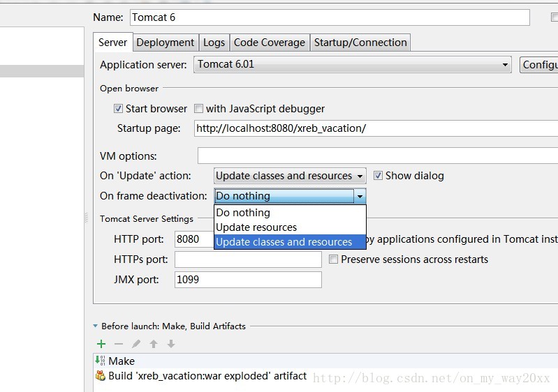Select the Build artifact package icon
Viewport: 558px width, 392px height.
pos(101,376)
